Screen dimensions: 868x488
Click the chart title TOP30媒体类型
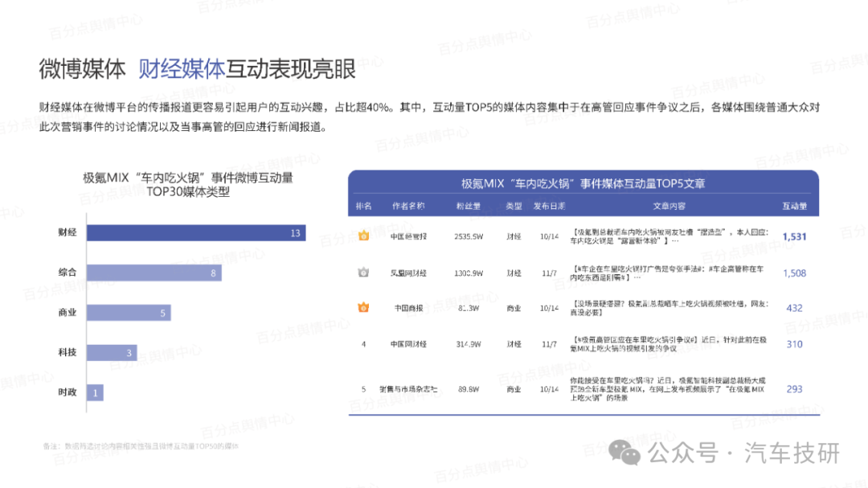click(x=187, y=191)
